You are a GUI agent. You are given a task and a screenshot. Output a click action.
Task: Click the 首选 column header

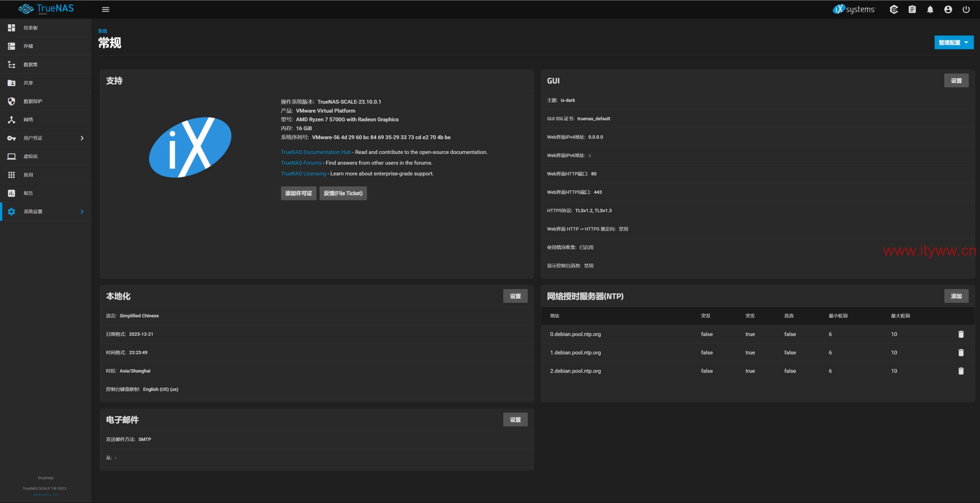pyautogui.click(x=789, y=316)
